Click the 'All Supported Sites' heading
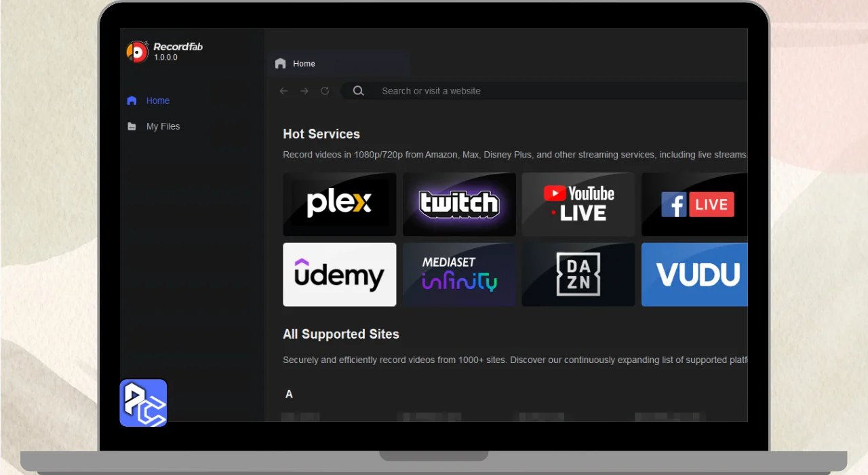868x475 pixels. (340, 334)
